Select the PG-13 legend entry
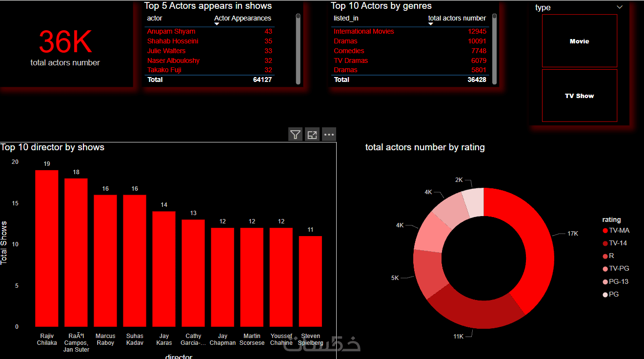The image size is (644, 359). [616, 281]
